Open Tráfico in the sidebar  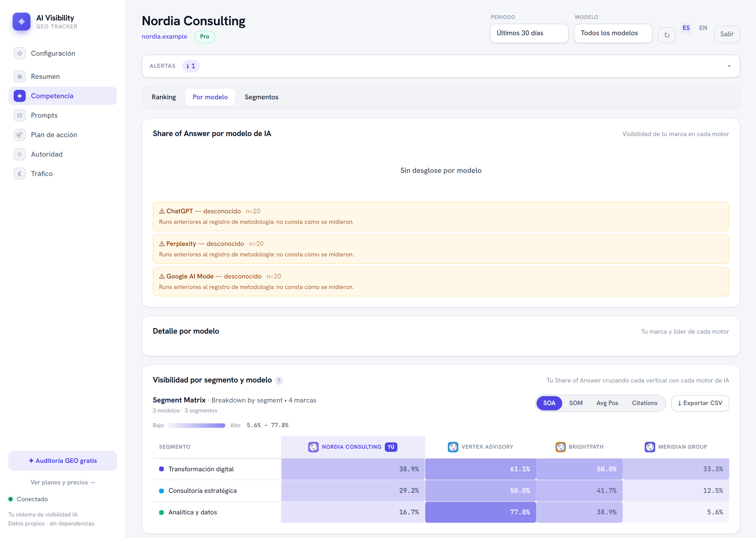[62, 174]
